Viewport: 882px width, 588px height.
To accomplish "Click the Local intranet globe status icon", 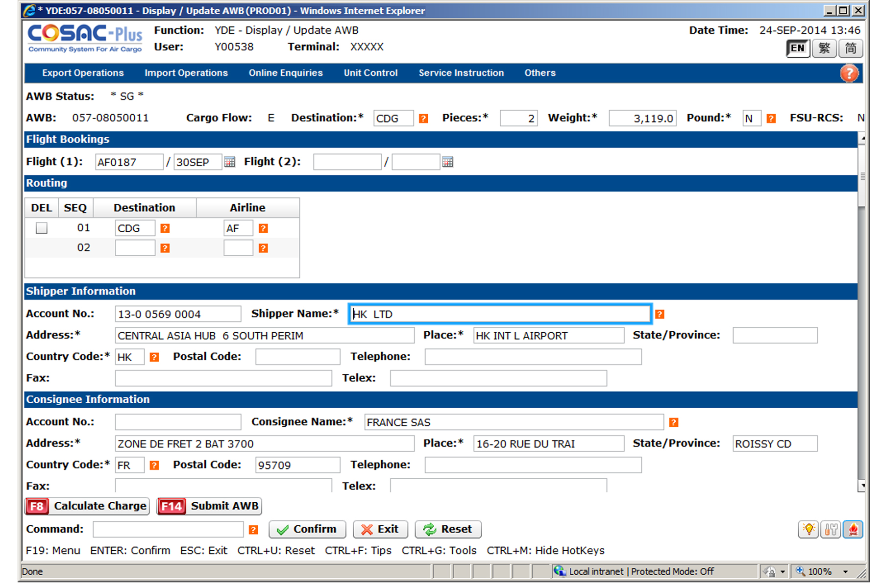I will pyautogui.click(x=559, y=571).
